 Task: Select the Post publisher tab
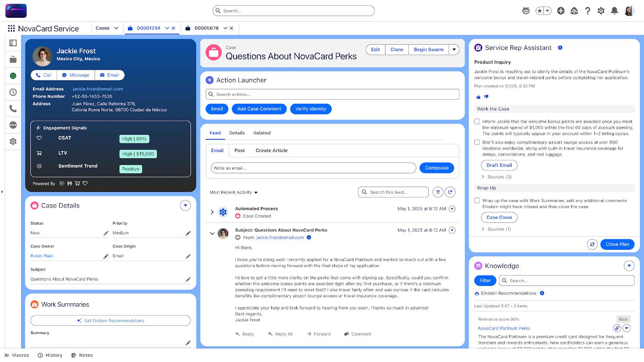click(x=239, y=150)
